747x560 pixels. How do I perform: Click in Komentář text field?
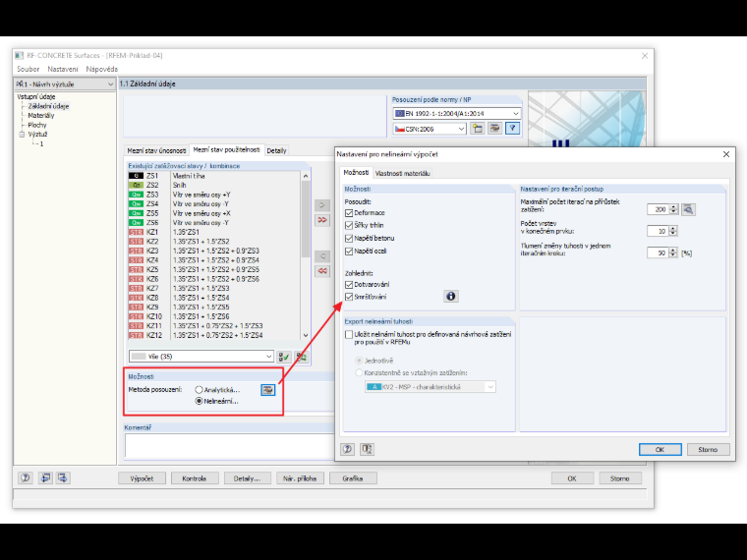pos(230,446)
